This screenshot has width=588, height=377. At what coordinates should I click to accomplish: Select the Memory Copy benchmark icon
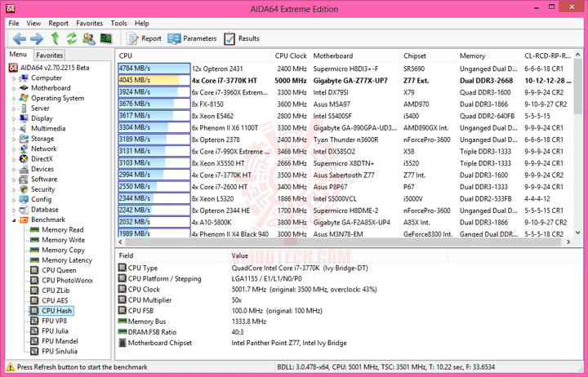tap(34, 250)
